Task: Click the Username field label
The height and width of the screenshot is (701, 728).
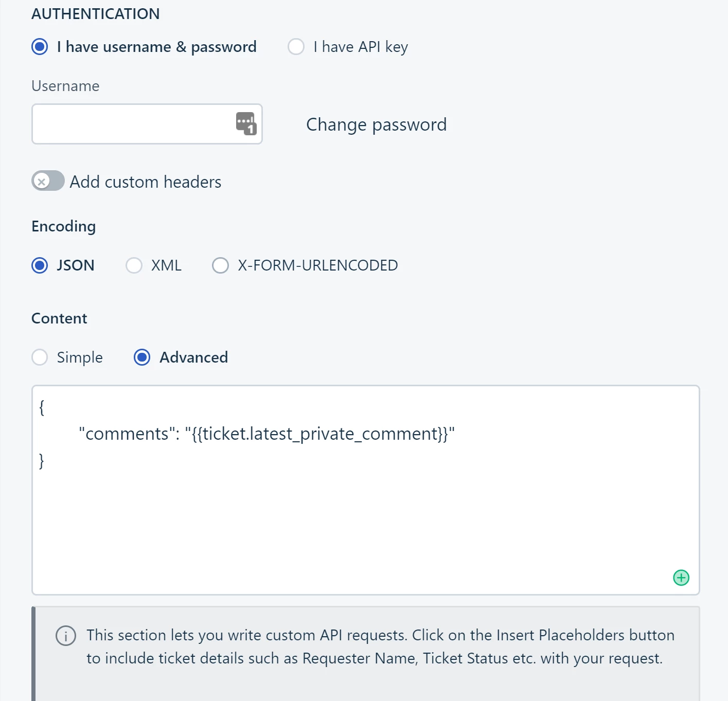Action: (65, 86)
